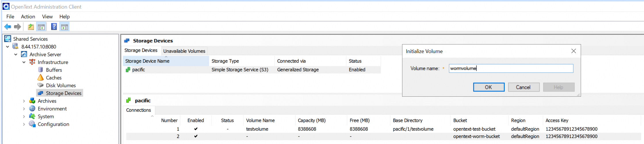Image resolution: width=644 pixels, height=144 pixels.
Task: Sort by Connected via column header
Action: [310, 61]
